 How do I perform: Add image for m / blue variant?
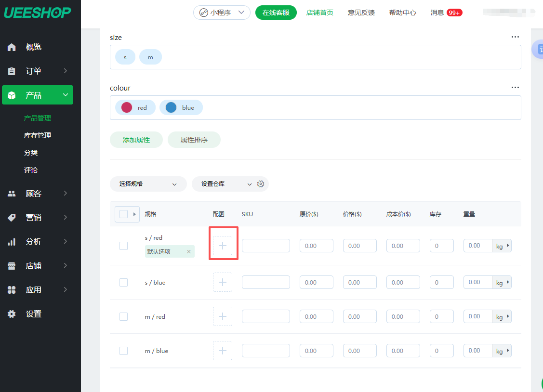[x=223, y=351]
